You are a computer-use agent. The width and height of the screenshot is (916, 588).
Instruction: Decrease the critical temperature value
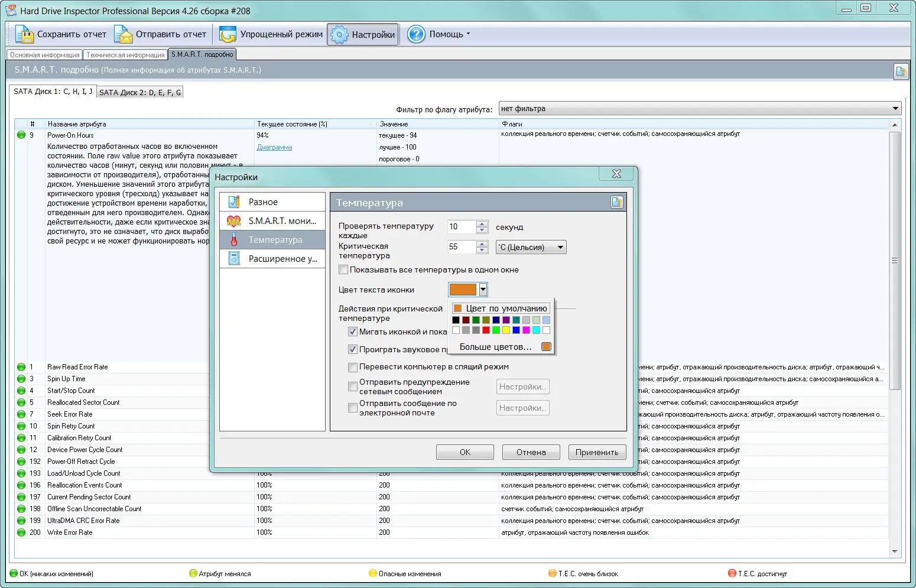pyautogui.click(x=482, y=250)
